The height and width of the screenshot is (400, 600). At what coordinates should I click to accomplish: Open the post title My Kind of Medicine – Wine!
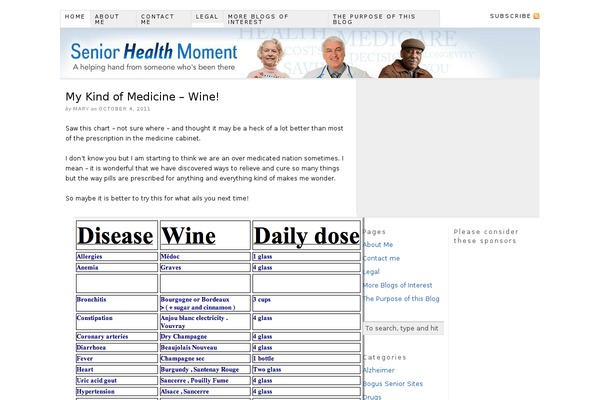[x=142, y=96]
